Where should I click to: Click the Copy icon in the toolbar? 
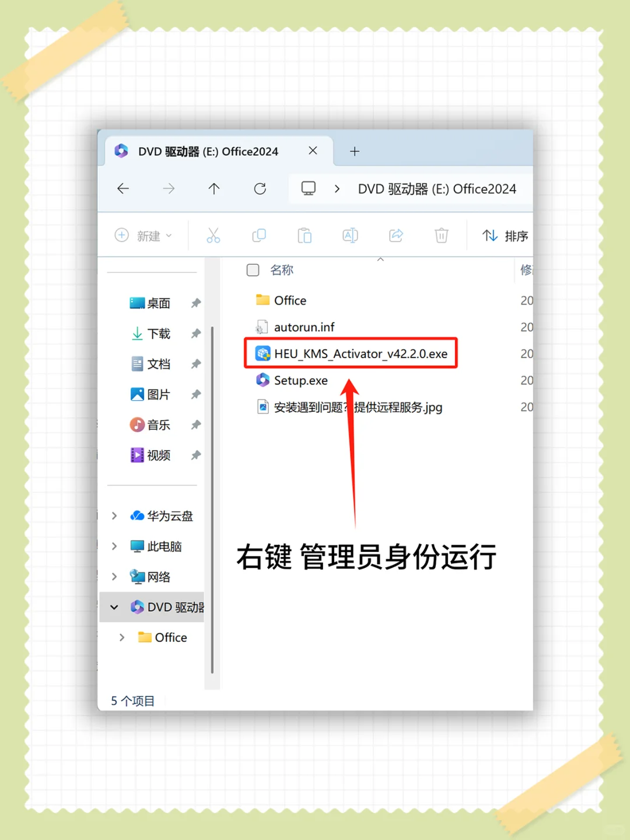pos(259,235)
